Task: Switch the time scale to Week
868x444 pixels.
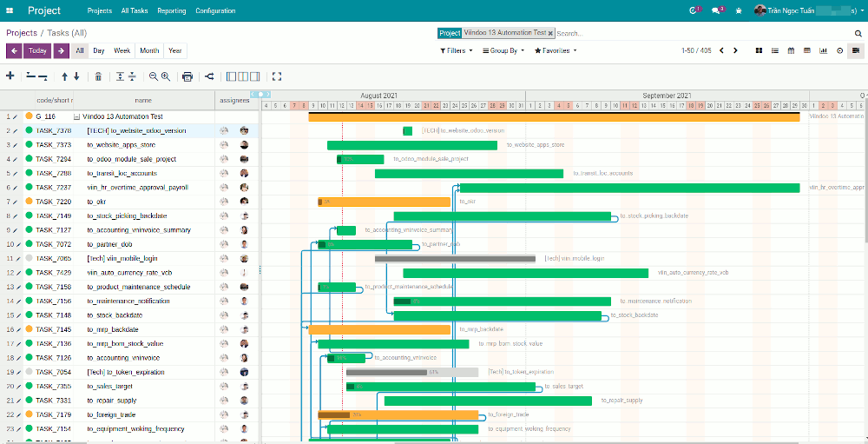Action: 122,51
